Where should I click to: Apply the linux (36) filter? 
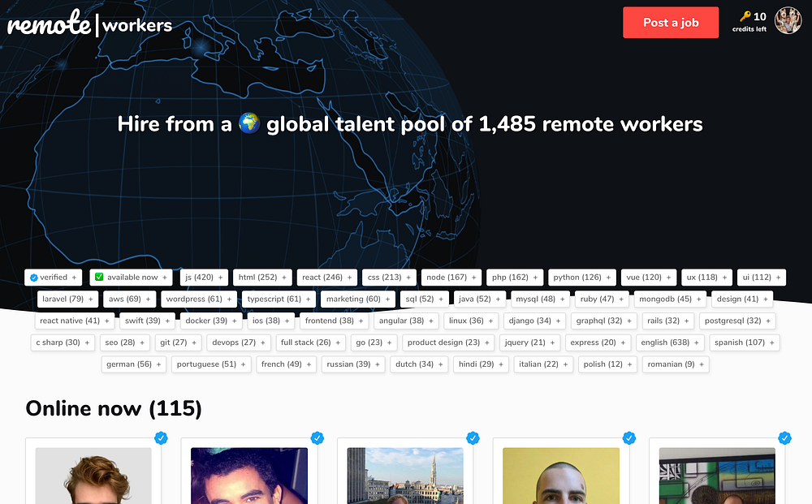click(471, 321)
